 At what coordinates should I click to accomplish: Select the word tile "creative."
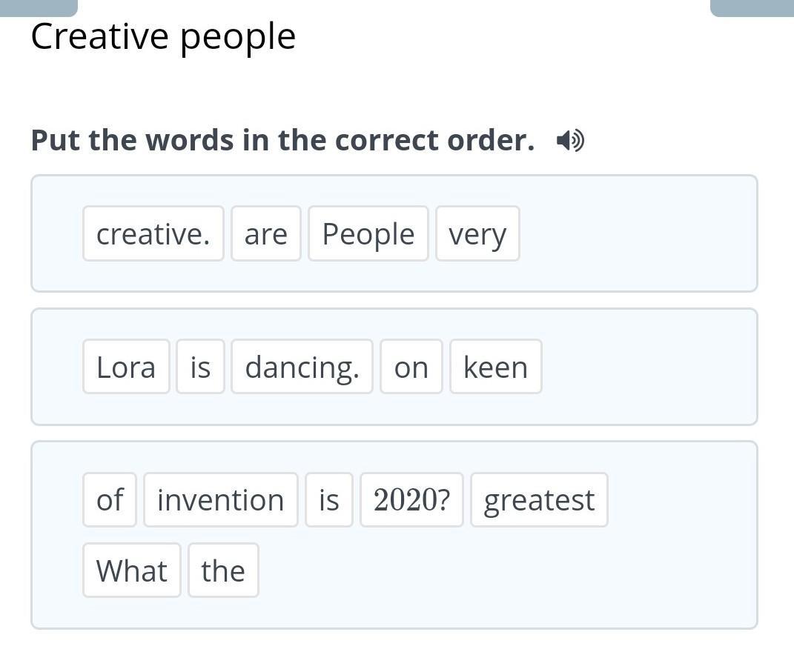[153, 234]
